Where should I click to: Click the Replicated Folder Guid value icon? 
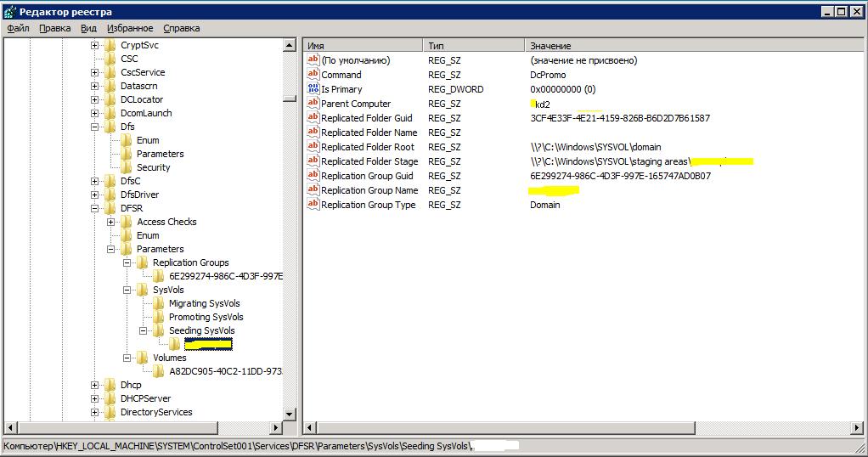click(313, 117)
